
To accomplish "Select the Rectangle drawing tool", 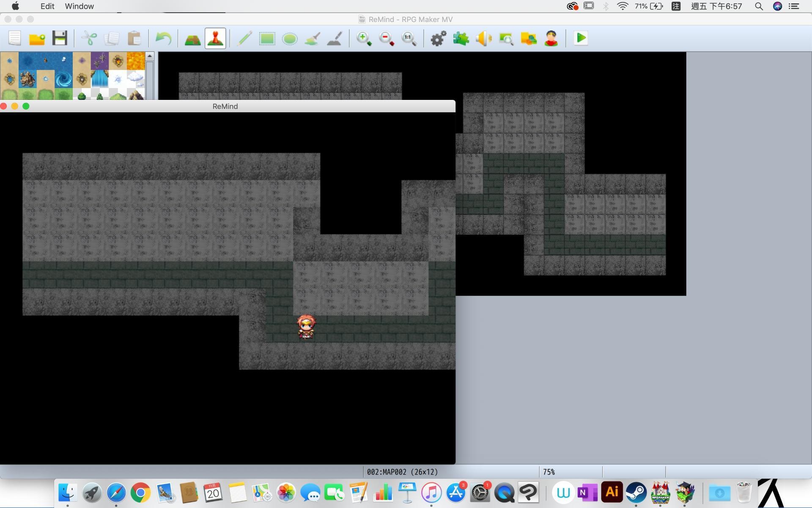I will tap(267, 39).
